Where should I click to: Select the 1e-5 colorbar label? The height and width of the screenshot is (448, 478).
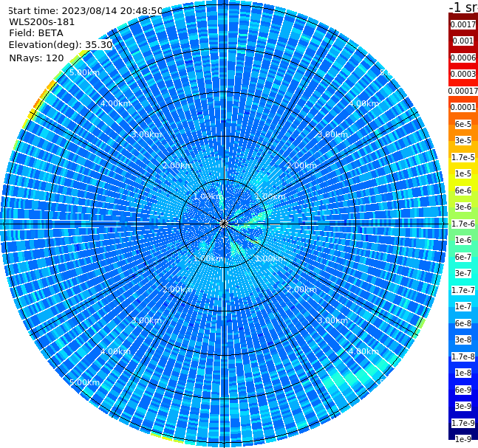pyautogui.click(x=462, y=173)
